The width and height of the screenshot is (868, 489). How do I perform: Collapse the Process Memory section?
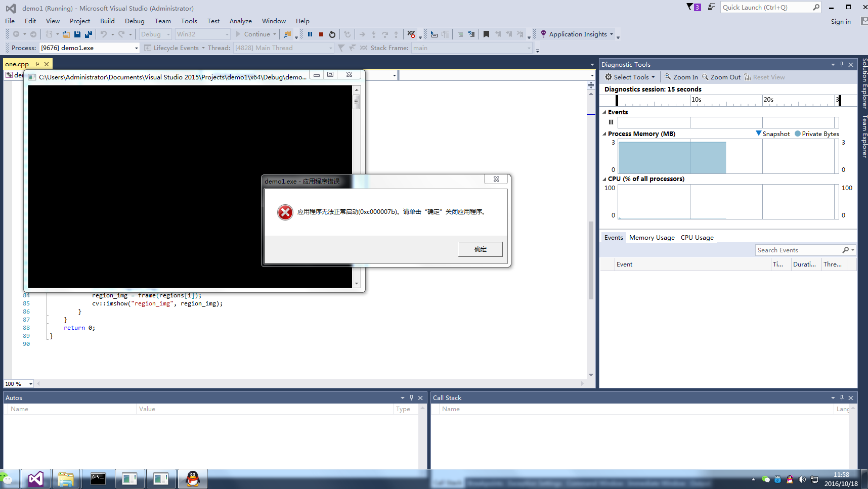[604, 134]
